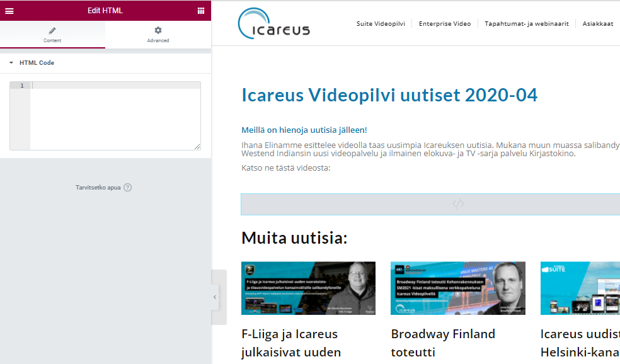The height and width of the screenshot is (364, 620).
Task: Click the Content pencil icon
Action: click(x=52, y=30)
